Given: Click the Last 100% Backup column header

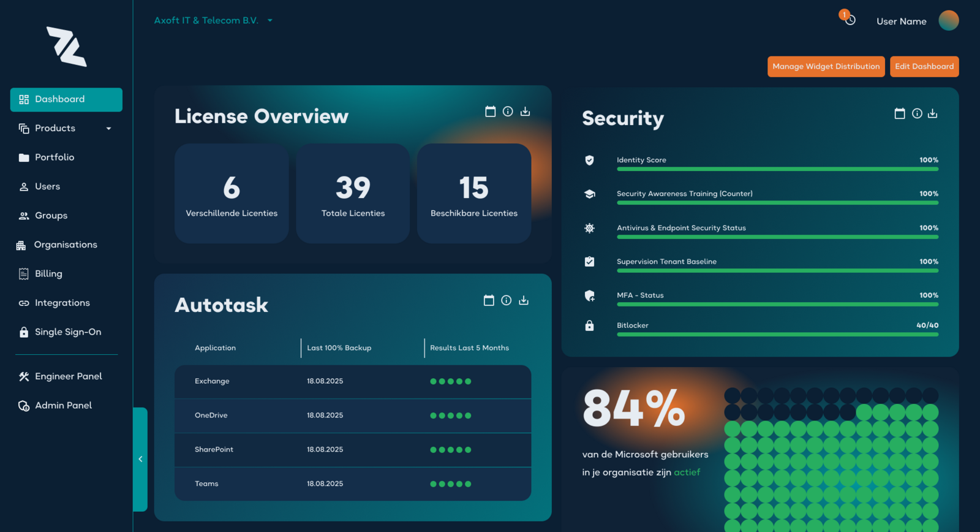Looking at the screenshot, I should pyautogui.click(x=339, y=348).
